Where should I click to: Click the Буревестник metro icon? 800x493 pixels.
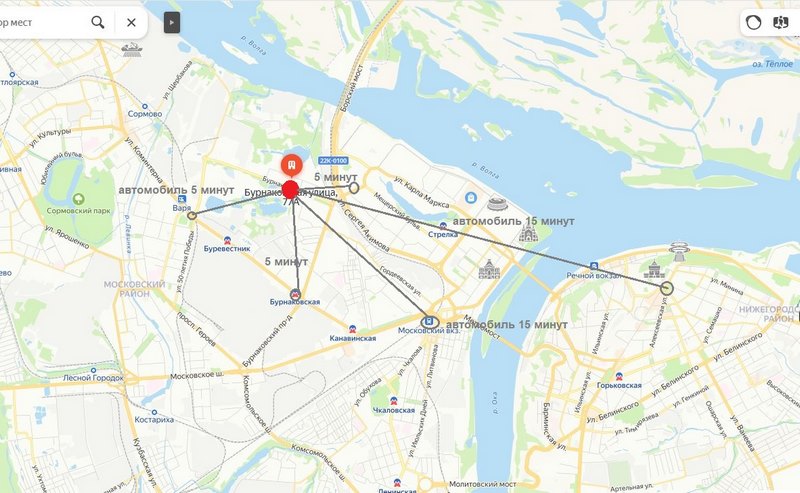tap(227, 240)
